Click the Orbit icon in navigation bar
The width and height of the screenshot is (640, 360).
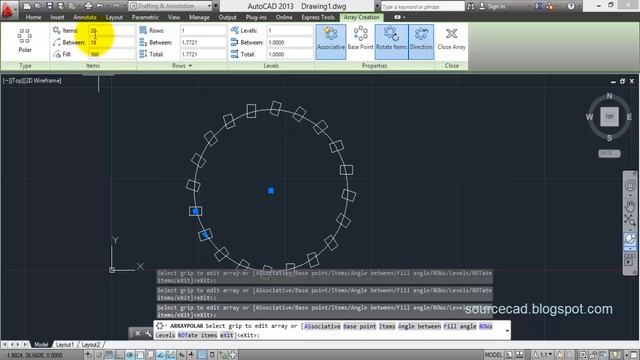(x=630, y=239)
